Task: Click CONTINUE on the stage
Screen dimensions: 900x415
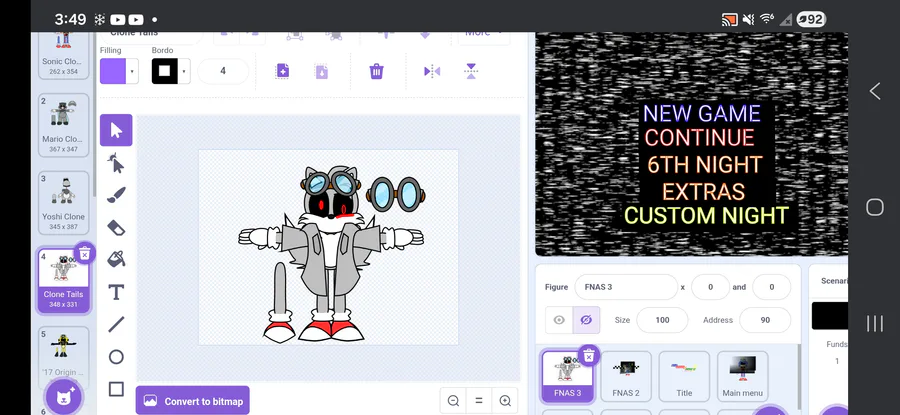Action: pos(699,138)
